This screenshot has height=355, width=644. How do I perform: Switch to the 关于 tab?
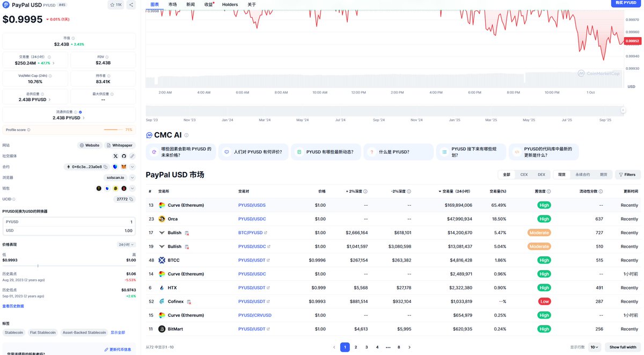252,4
